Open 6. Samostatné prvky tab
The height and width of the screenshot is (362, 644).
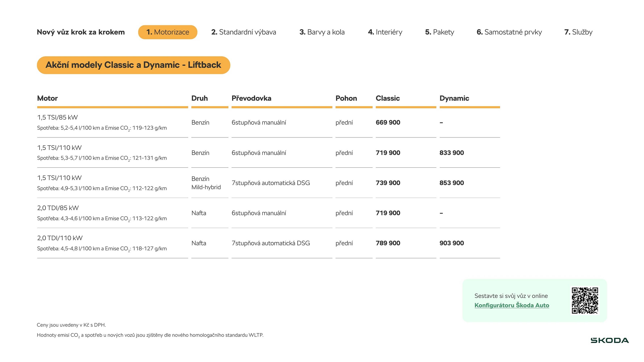tap(509, 32)
